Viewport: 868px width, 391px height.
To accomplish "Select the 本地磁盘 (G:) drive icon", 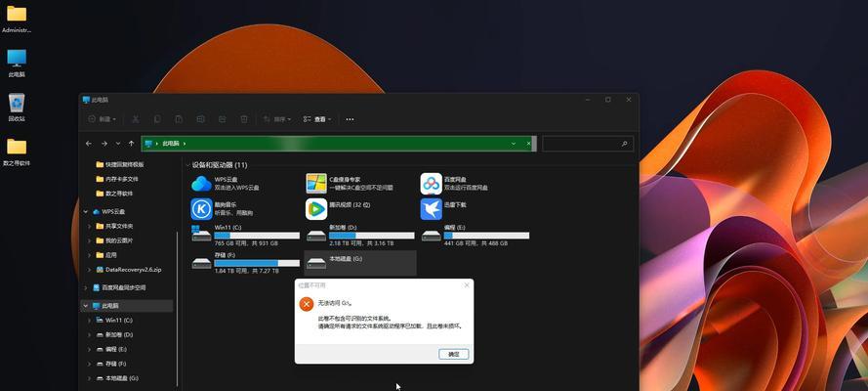I will (x=316, y=263).
